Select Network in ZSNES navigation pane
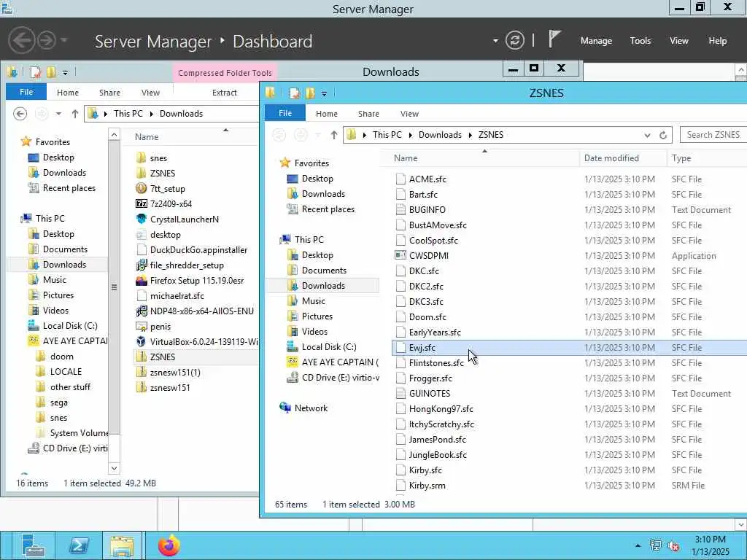The height and width of the screenshot is (560, 747). [x=311, y=408]
